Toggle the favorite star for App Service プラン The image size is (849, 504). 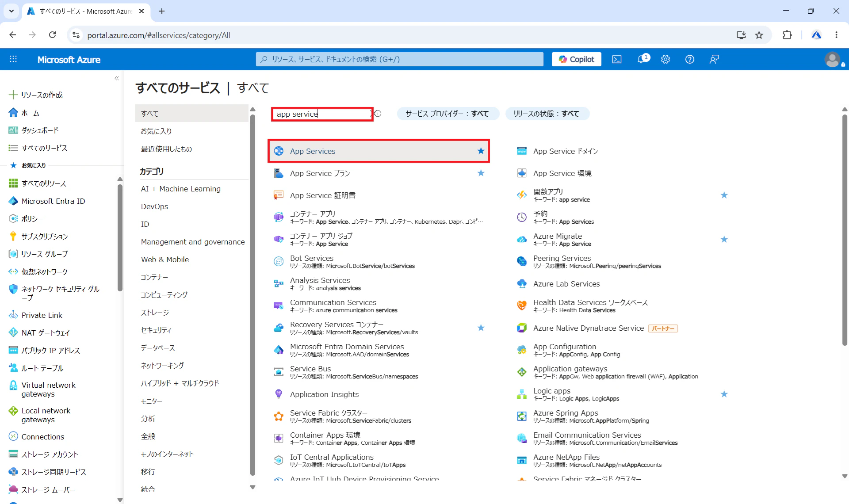(481, 173)
